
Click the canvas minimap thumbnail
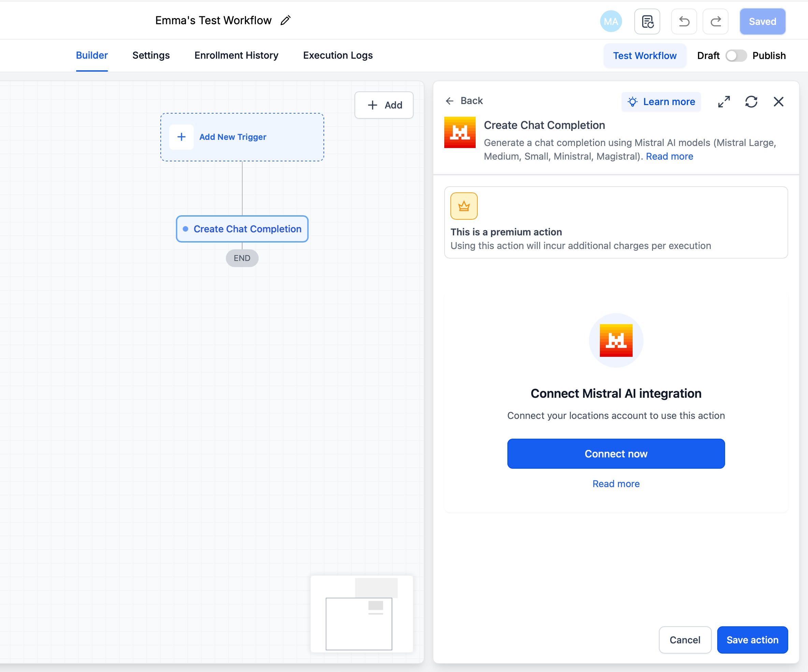click(x=362, y=614)
